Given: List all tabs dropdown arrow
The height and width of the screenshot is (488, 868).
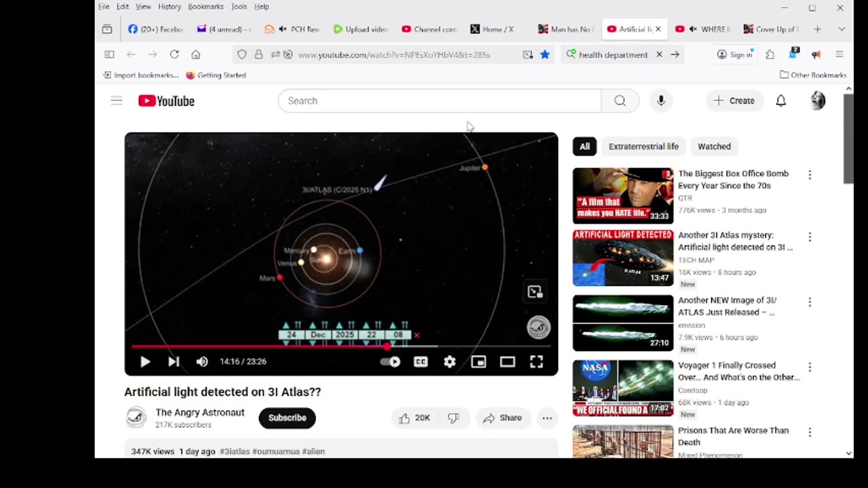Looking at the screenshot, I should pyautogui.click(x=842, y=29).
